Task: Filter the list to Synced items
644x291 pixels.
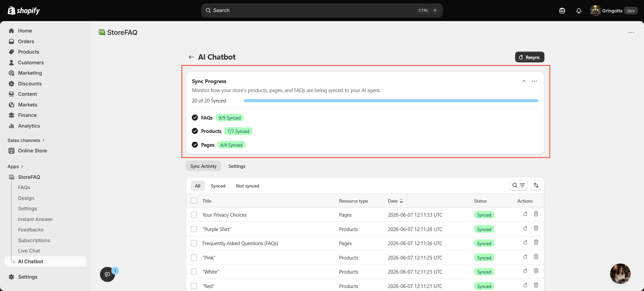Action: click(x=218, y=186)
